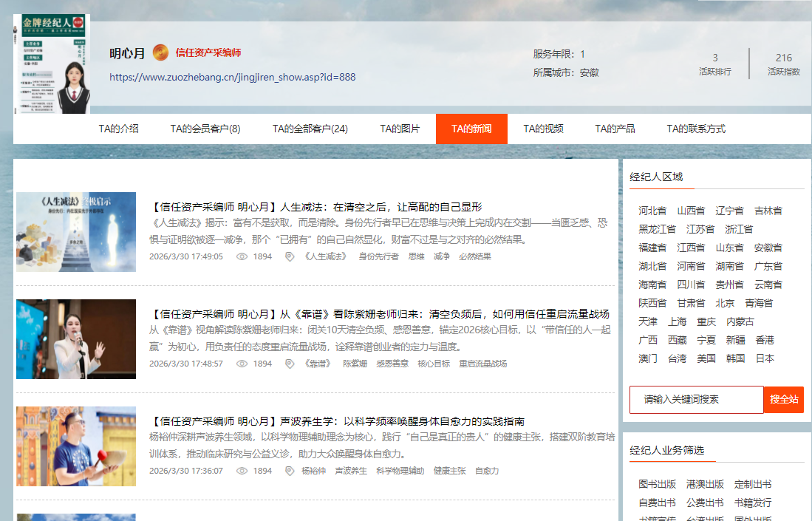Open TA的全部客户(24) tab
The height and width of the screenshot is (521, 812).
pyautogui.click(x=310, y=129)
